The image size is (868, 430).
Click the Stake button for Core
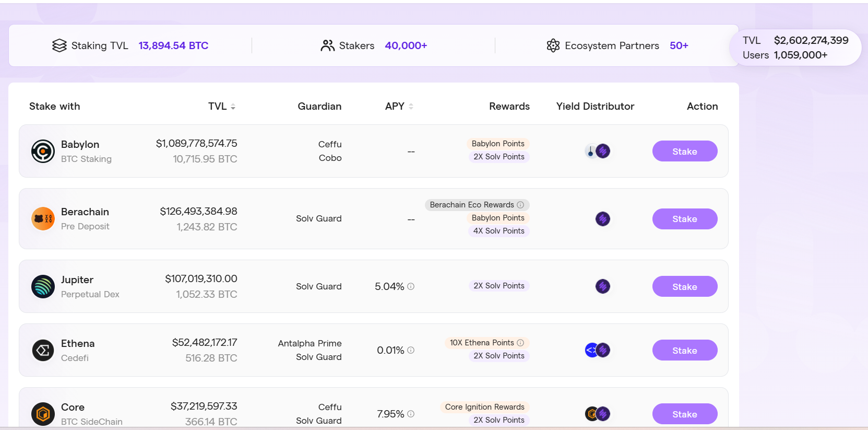click(x=684, y=414)
